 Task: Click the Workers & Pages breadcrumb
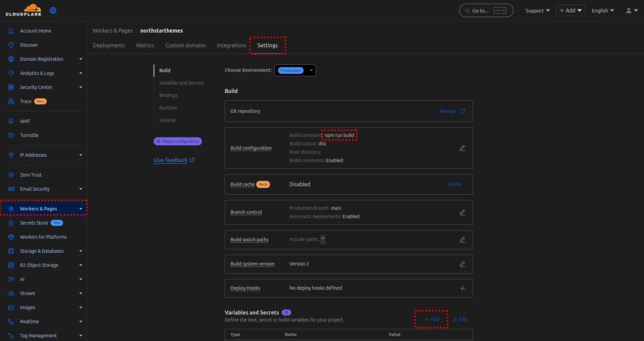(113, 31)
